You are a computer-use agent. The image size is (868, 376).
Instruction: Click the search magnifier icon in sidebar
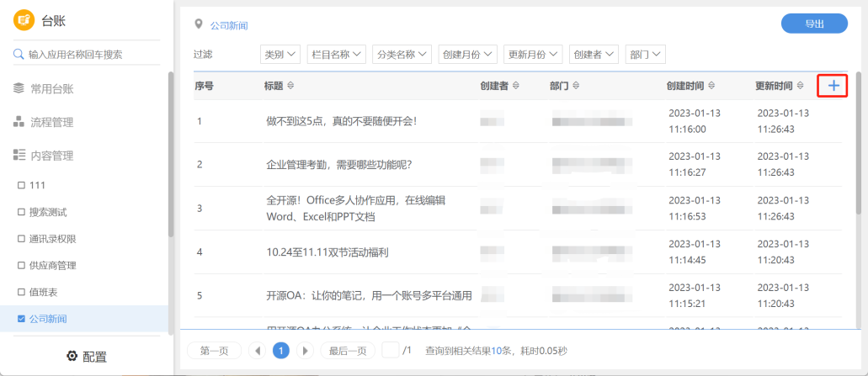[x=19, y=54]
